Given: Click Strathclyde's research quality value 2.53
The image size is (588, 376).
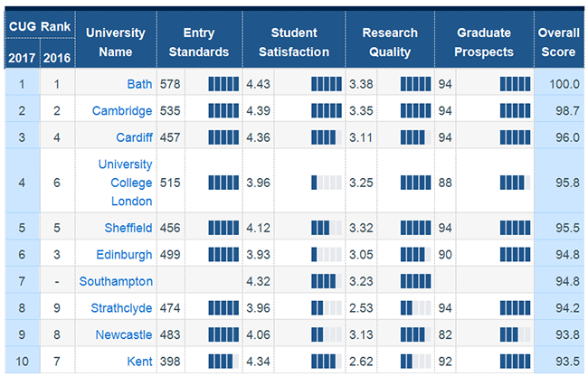Looking at the screenshot, I should click(x=361, y=308).
